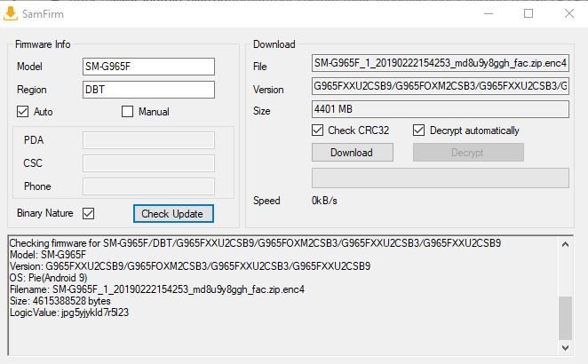Image resolution: width=588 pixels, height=364 pixels.
Task: Enable the Manual checkbox
Action: coord(128,111)
